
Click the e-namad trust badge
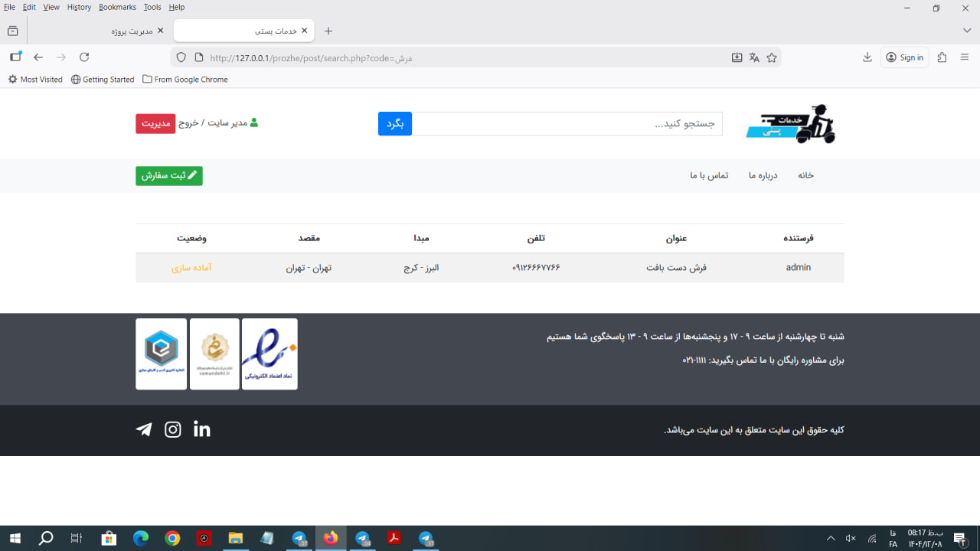pyautogui.click(x=269, y=354)
